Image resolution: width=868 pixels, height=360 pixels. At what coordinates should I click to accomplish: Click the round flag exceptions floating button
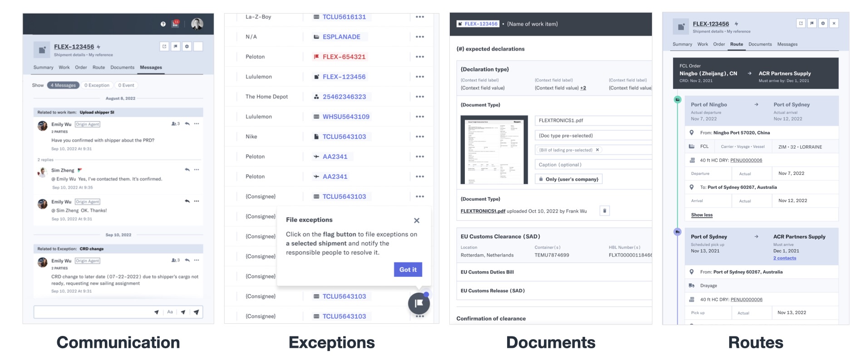(x=419, y=303)
